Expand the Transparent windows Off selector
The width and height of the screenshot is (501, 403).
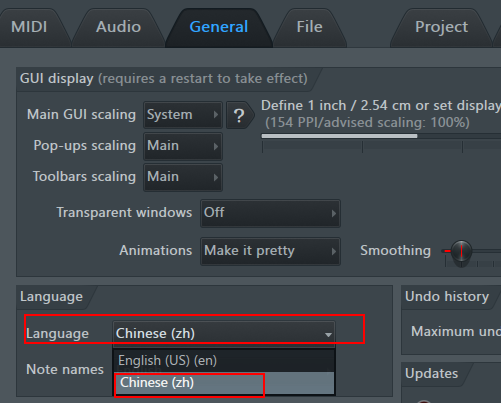[x=270, y=213]
